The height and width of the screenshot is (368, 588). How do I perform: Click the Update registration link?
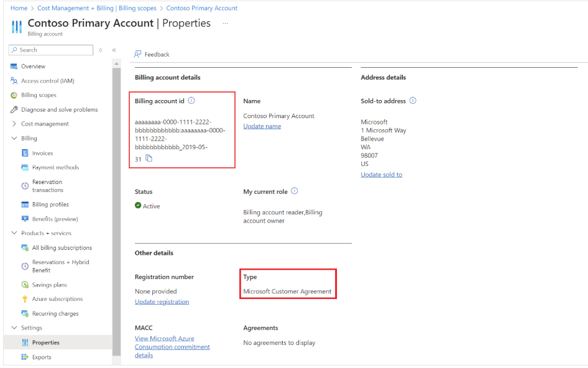click(x=162, y=301)
